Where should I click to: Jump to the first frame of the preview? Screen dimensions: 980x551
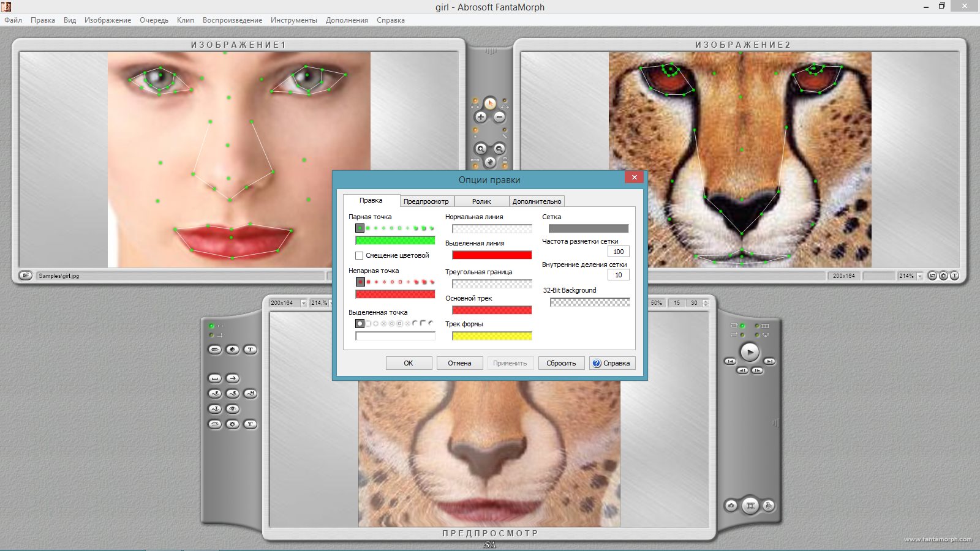tap(730, 361)
